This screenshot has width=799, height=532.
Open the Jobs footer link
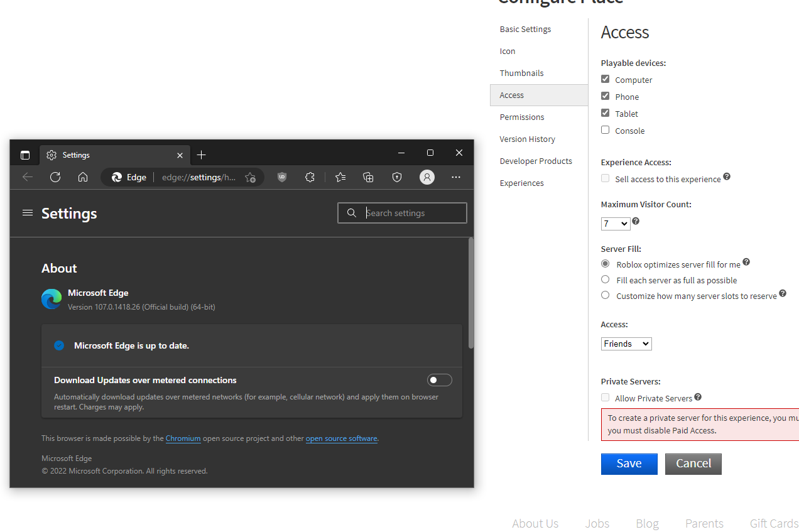597,523
